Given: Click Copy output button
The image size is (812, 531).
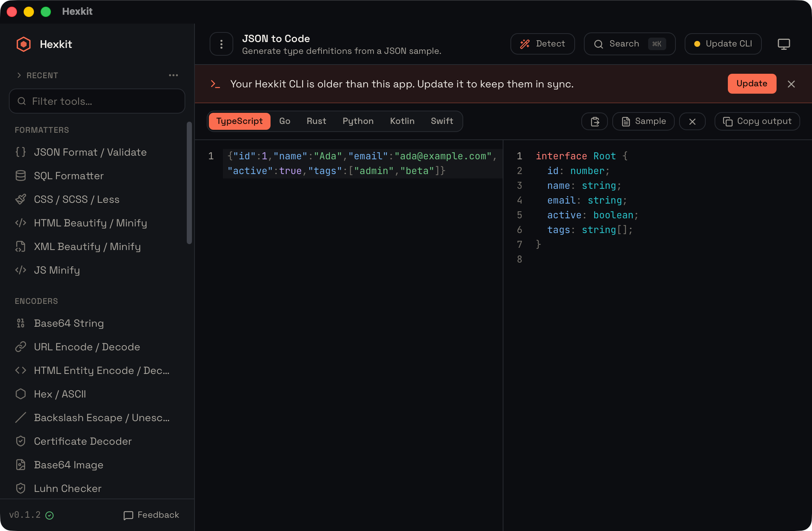Looking at the screenshot, I should (x=757, y=121).
